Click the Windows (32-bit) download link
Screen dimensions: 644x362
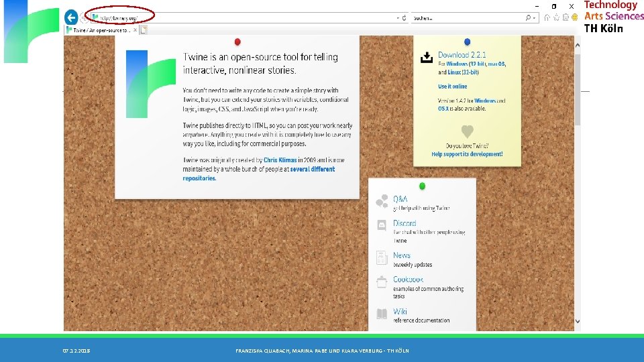(x=466, y=64)
